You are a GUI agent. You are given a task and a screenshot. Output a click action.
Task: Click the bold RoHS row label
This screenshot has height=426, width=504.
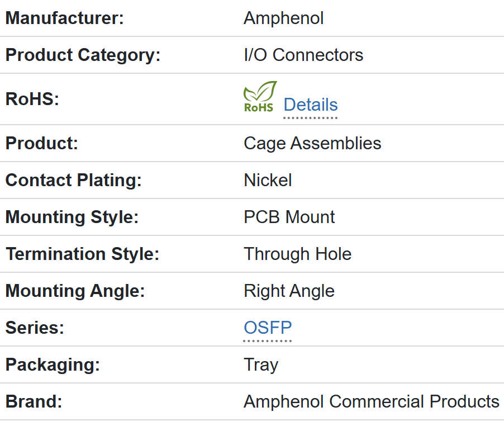[x=32, y=99]
